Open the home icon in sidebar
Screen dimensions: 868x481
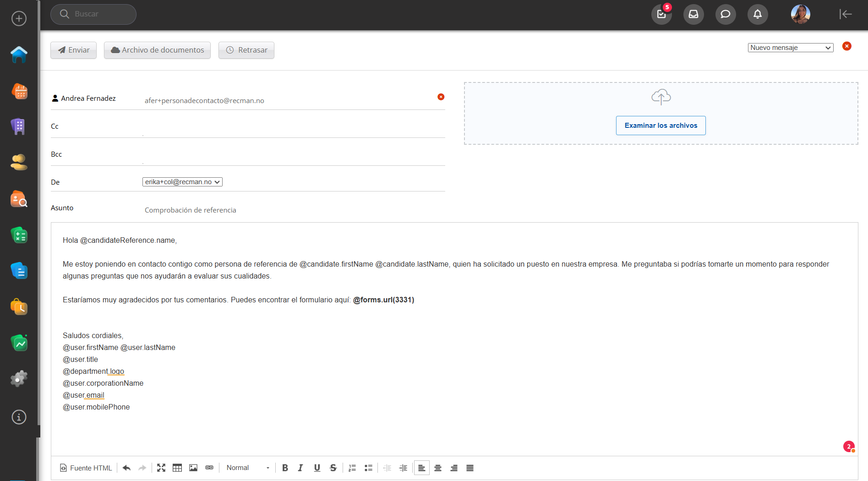pos(19,55)
